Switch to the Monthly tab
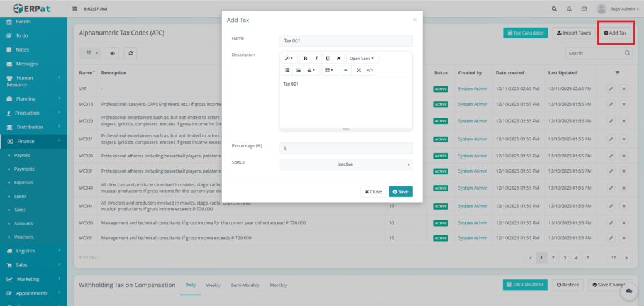 click(279, 285)
